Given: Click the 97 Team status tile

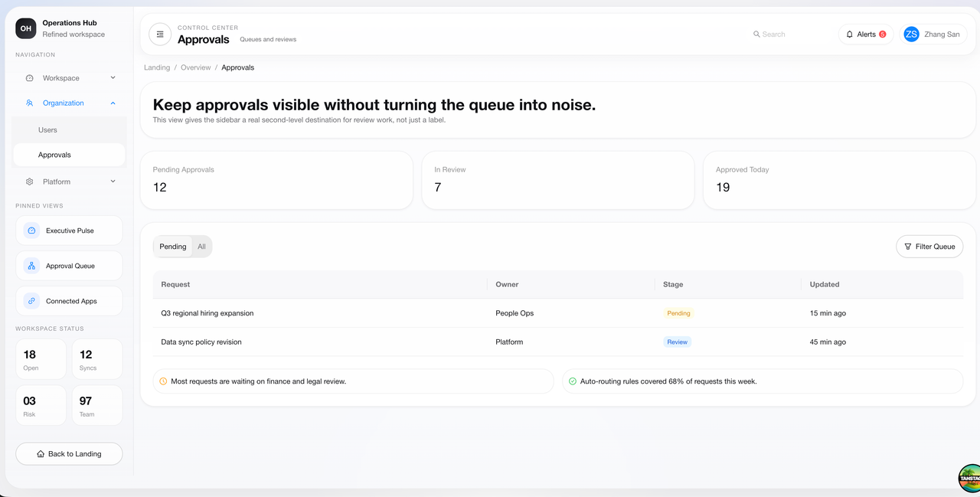Looking at the screenshot, I should pos(96,406).
